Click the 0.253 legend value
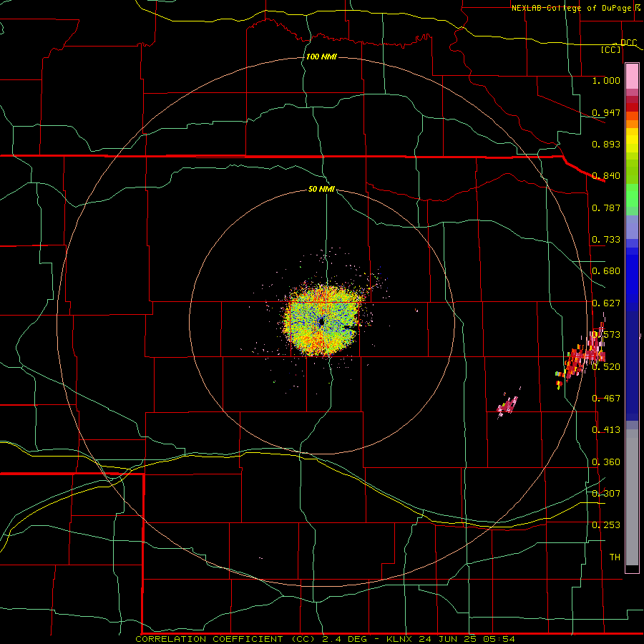This screenshot has width=644, height=644. coord(606,525)
